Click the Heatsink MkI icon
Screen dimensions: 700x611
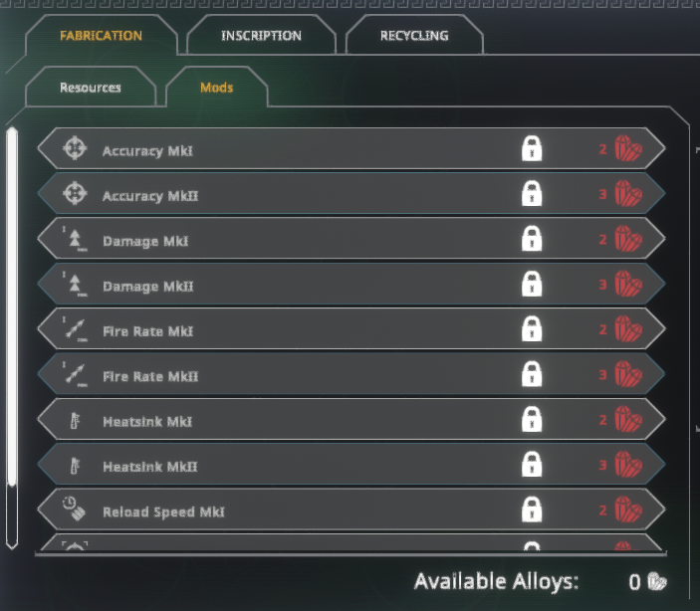click(x=75, y=420)
